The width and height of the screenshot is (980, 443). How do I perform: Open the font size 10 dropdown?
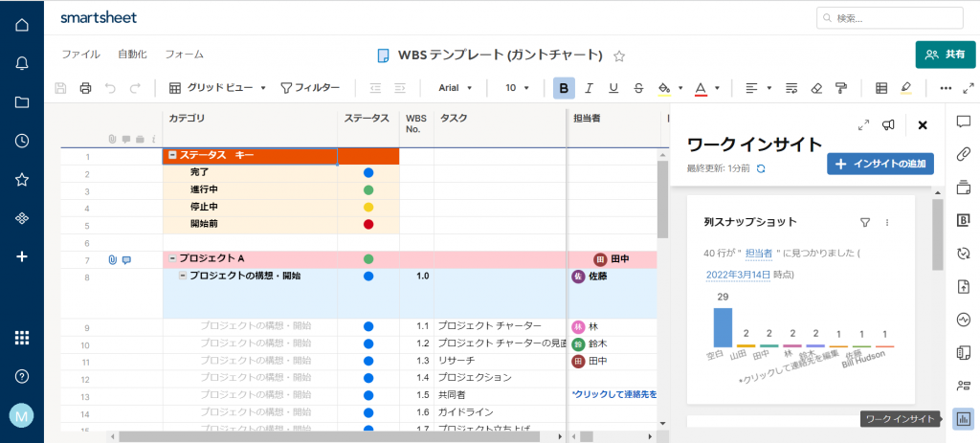[518, 88]
